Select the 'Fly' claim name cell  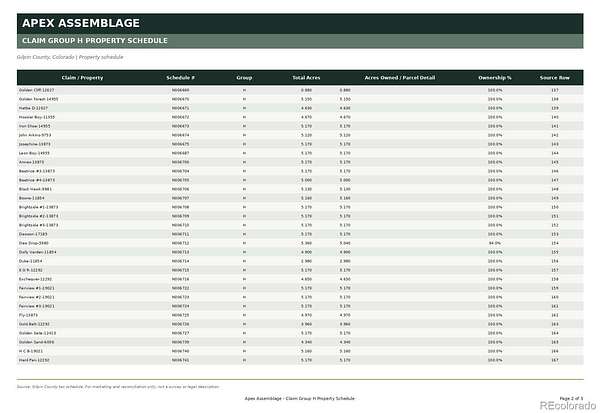pyautogui.click(x=28, y=315)
